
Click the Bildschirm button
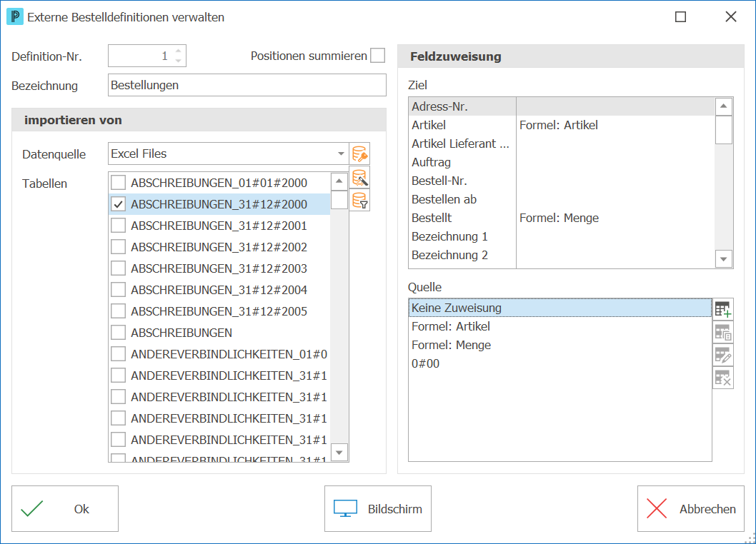(x=378, y=509)
